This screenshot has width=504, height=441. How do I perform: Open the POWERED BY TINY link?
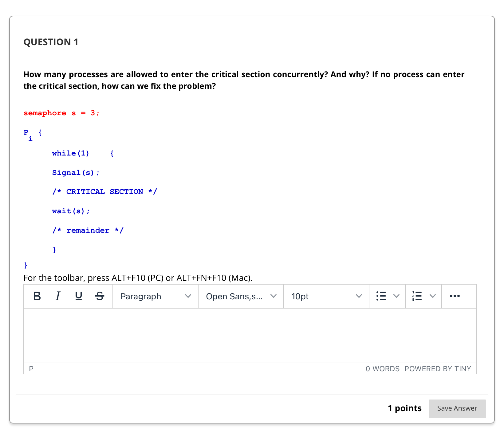[438, 368]
